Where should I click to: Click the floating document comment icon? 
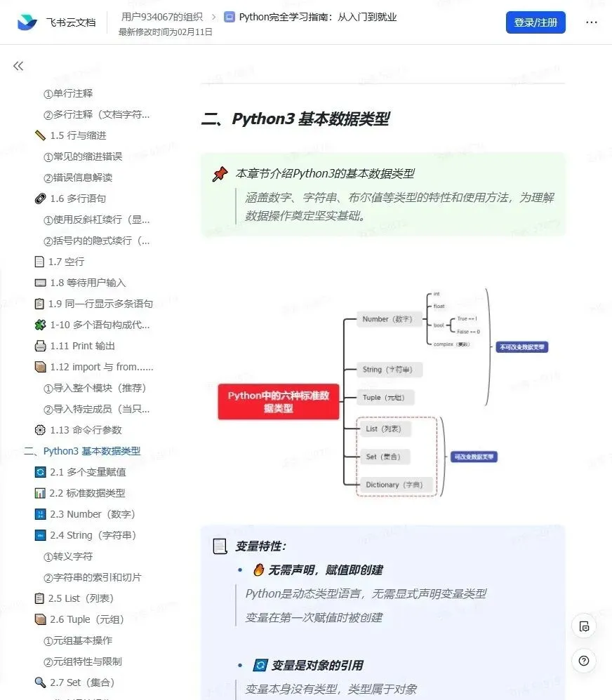click(584, 626)
